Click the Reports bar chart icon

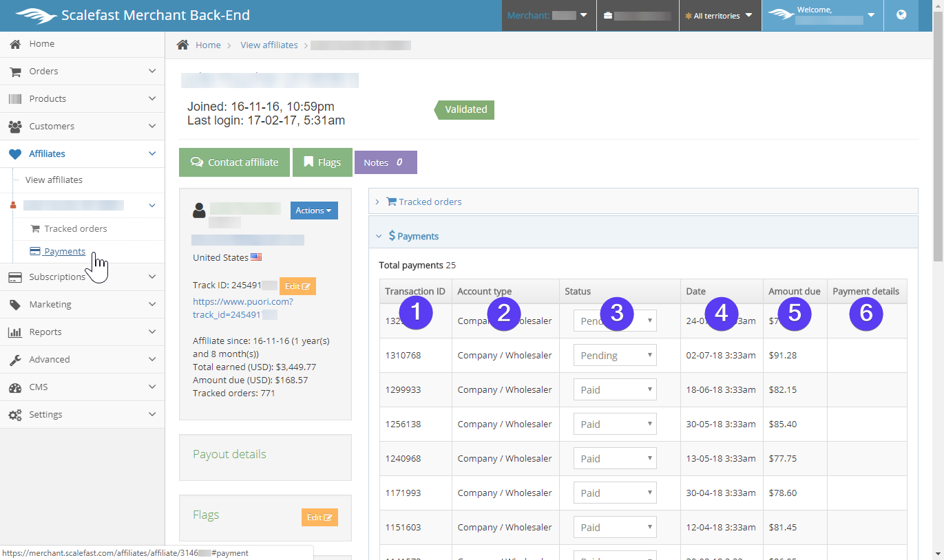coord(14,332)
